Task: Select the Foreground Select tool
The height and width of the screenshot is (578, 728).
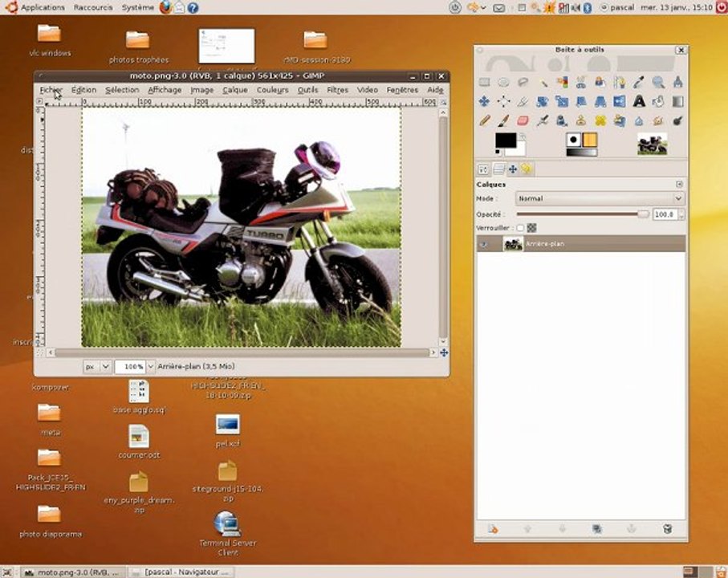Action: 600,82
